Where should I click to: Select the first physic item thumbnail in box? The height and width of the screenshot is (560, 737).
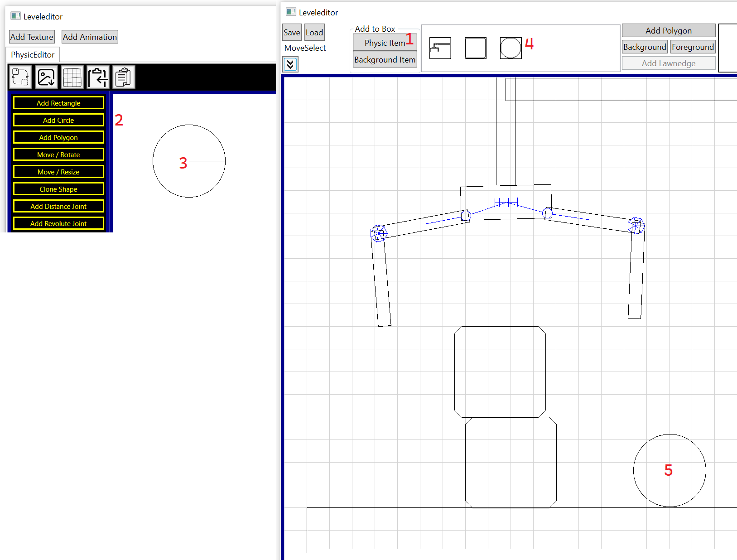pyautogui.click(x=440, y=48)
